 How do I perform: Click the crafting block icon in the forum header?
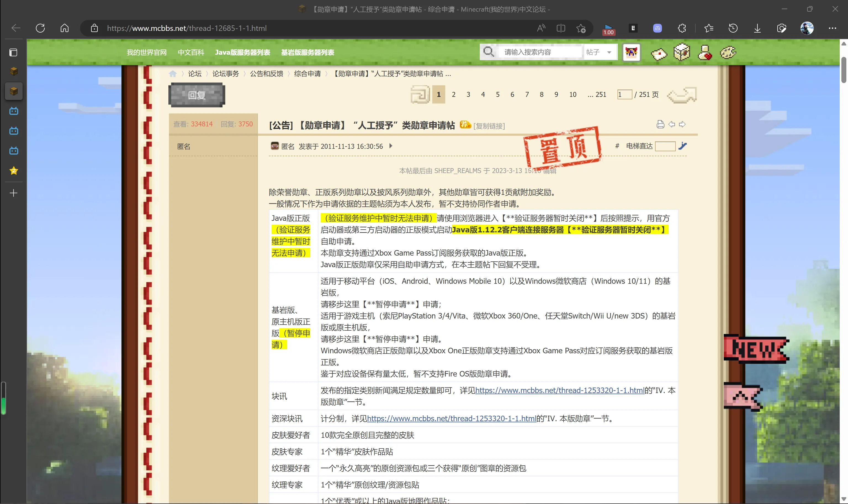tap(682, 52)
